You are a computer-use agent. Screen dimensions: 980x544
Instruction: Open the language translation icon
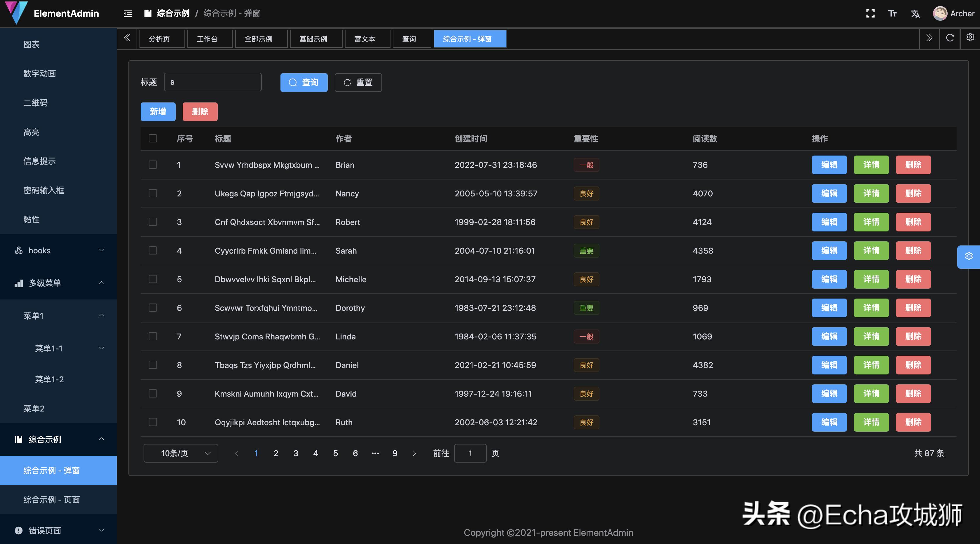point(915,14)
